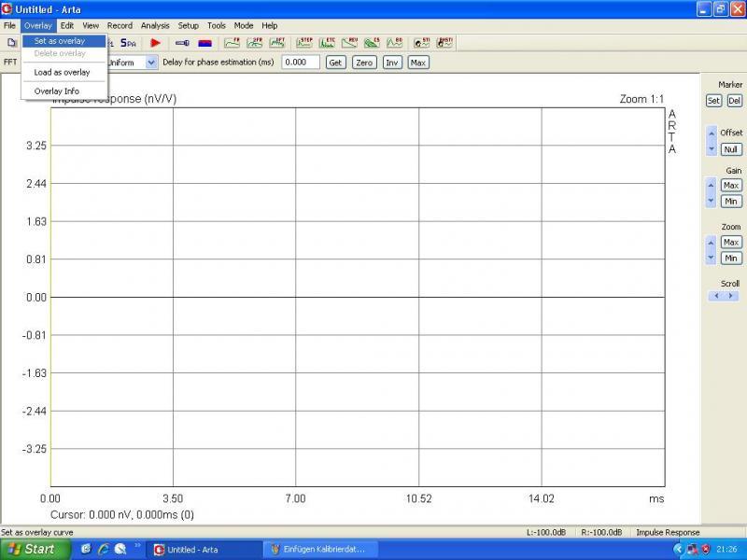The height and width of the screenshot is (560, 747).
Task: Click the ETC energy-time curve icon
Action: point(327,43)
